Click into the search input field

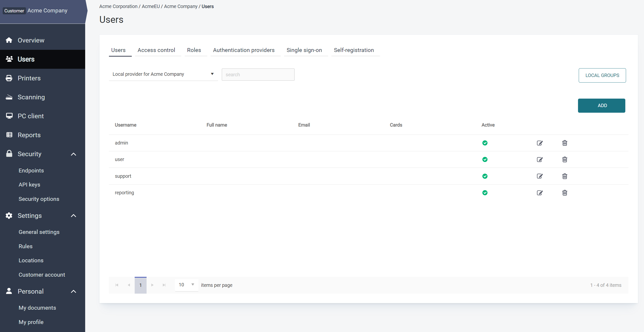click(x=258, y=75)
